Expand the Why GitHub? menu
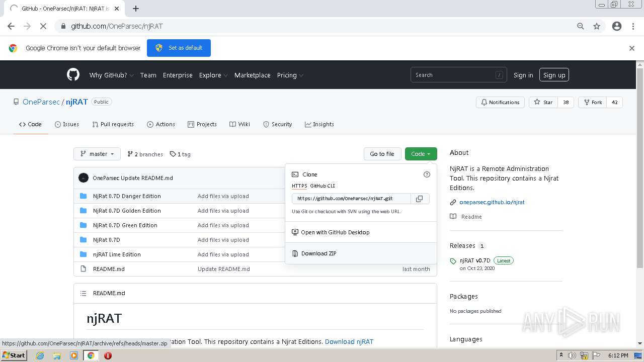 click(x=111, y=75)
